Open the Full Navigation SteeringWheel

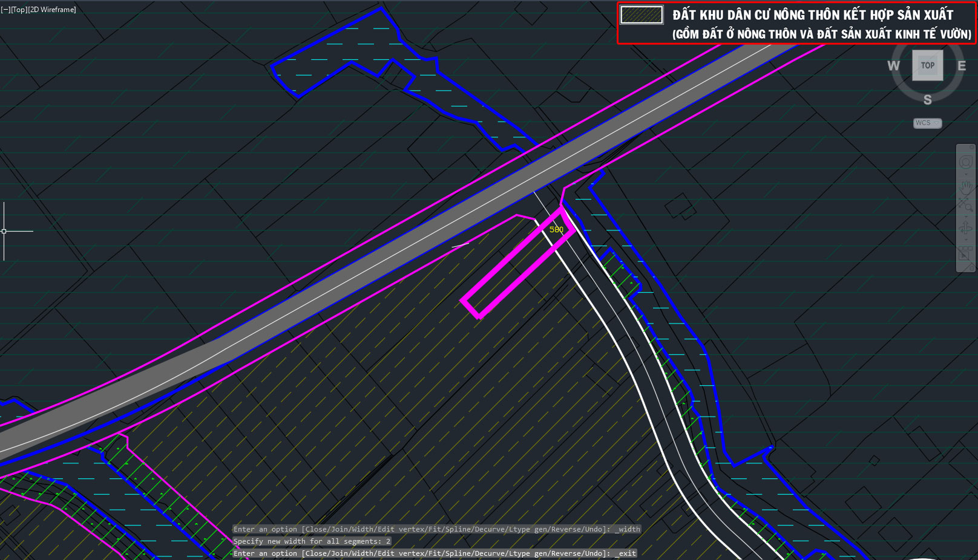(966, 161)
